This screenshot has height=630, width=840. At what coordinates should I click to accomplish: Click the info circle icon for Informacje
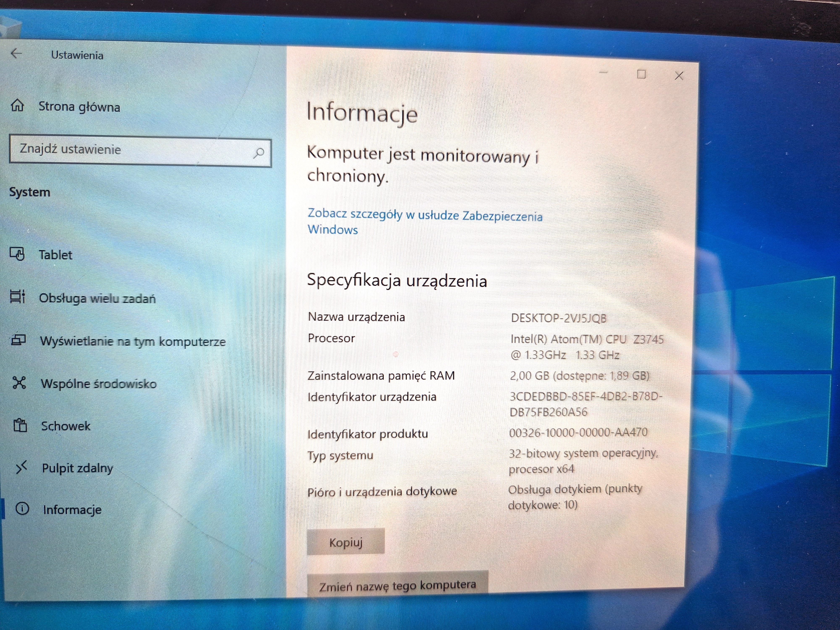click(22, 508)
